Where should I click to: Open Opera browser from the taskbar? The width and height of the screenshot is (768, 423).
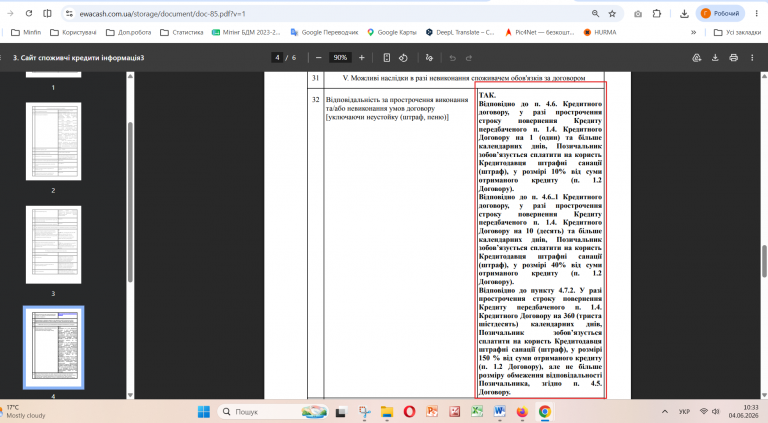pyautogui.click(x=409, y=412)
